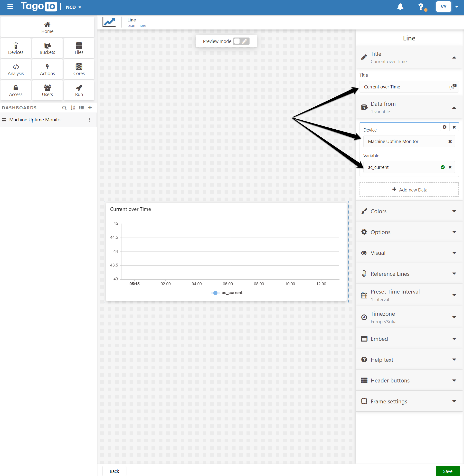Toggle Preview mode switch
This screenshot has height=476, width=464.
(x=241, y=41)
